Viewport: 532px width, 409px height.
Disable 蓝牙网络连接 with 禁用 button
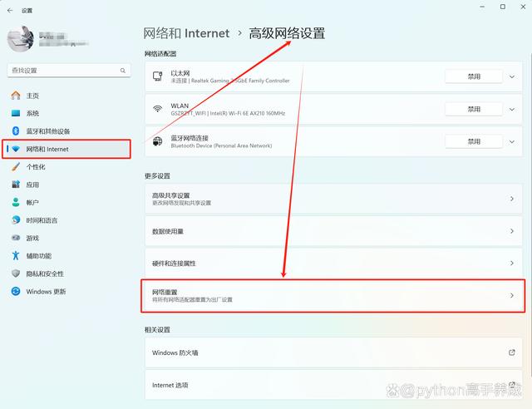click(474, 141)
